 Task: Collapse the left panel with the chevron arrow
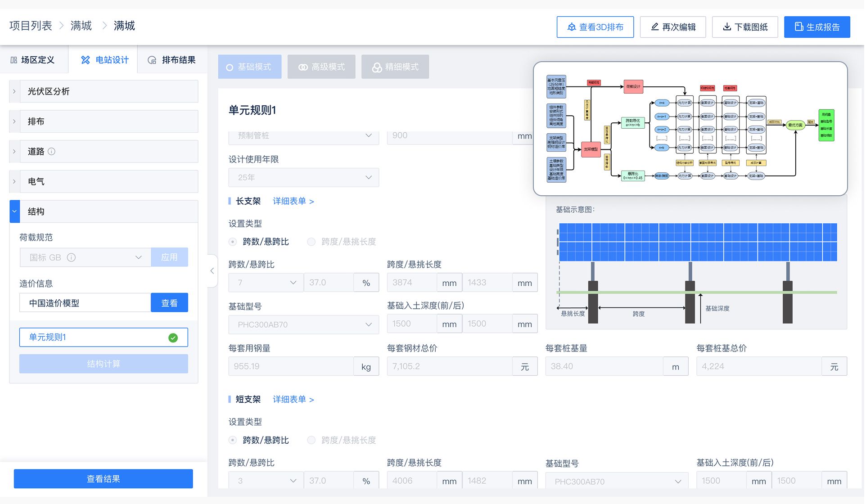(x=212, y=270)
